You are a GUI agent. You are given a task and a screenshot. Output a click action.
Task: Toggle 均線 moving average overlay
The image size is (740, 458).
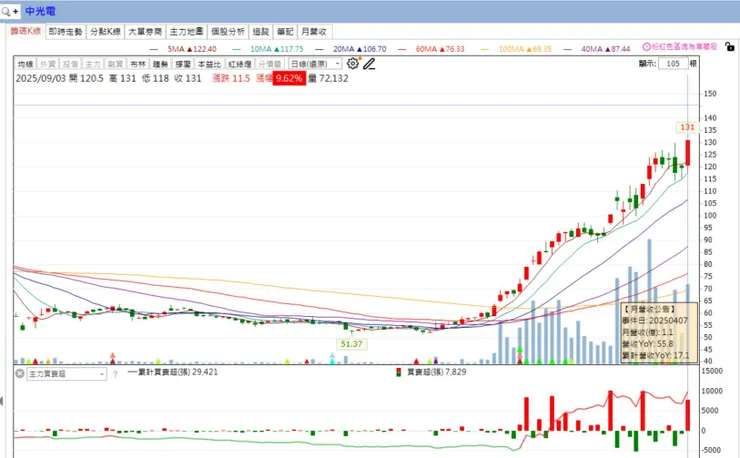tap(25, 64)
